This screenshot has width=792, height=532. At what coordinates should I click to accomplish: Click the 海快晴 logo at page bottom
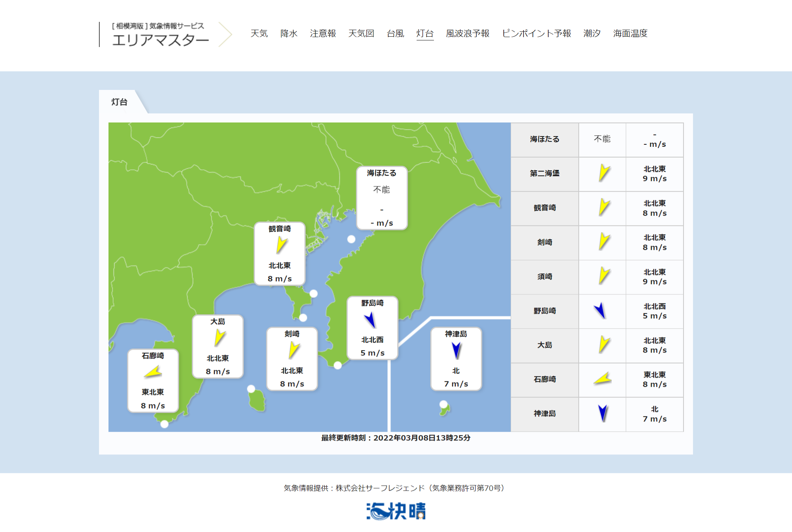point(396,511)
